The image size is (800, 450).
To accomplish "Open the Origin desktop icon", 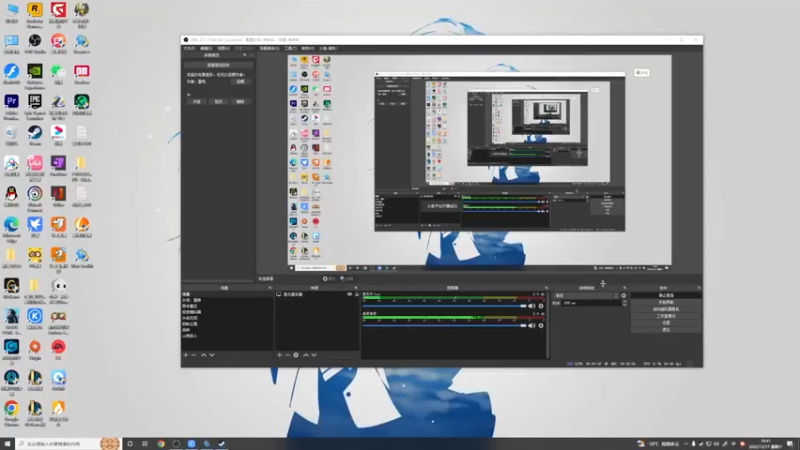I will click(x=35, y=349).
